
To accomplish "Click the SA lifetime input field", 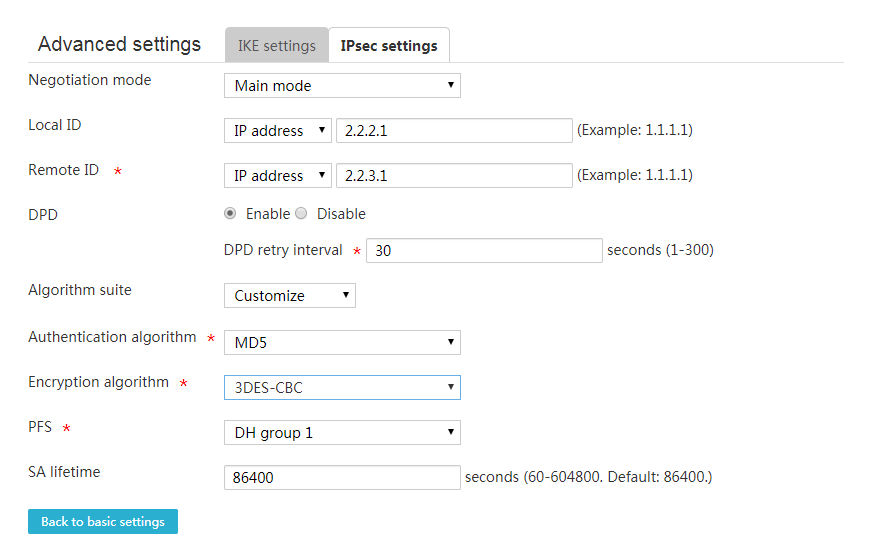I will click(x=342, y=477).
